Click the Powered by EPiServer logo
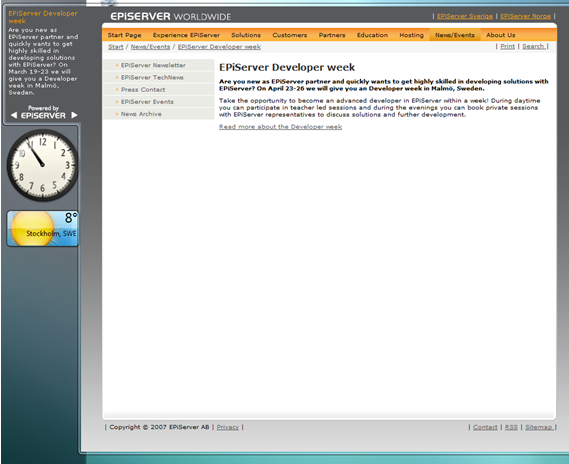The image size is (569, 464). (x=43, y=112)
